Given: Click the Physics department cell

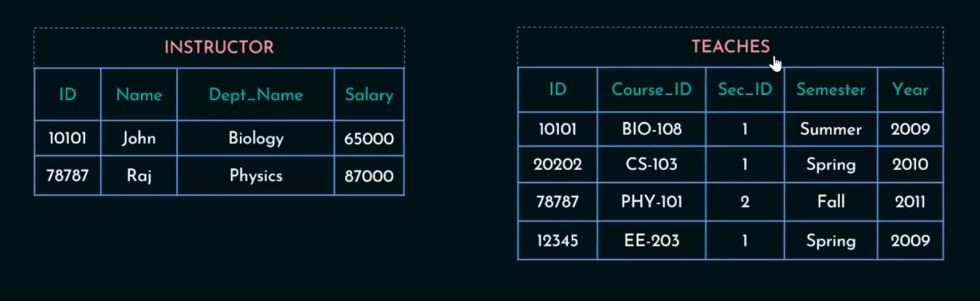Looking at the screenshot, I should (x=256, y=176).
